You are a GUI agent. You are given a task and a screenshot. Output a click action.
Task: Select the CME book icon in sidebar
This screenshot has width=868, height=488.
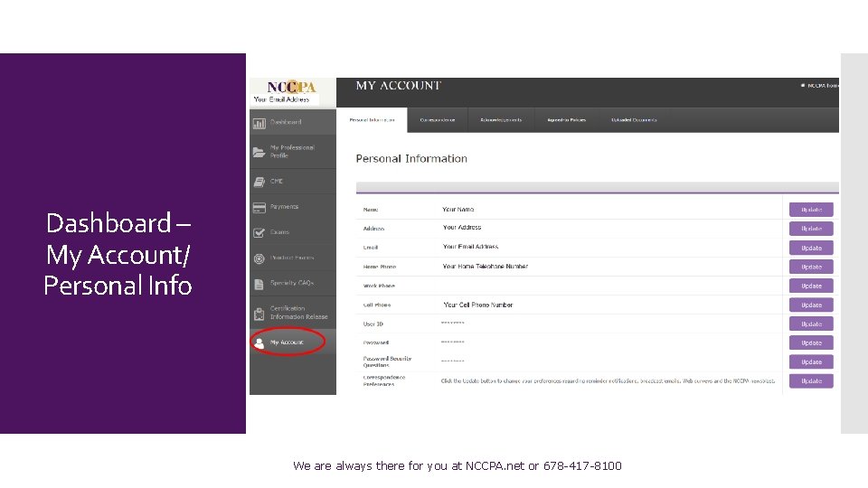(259, 182)
